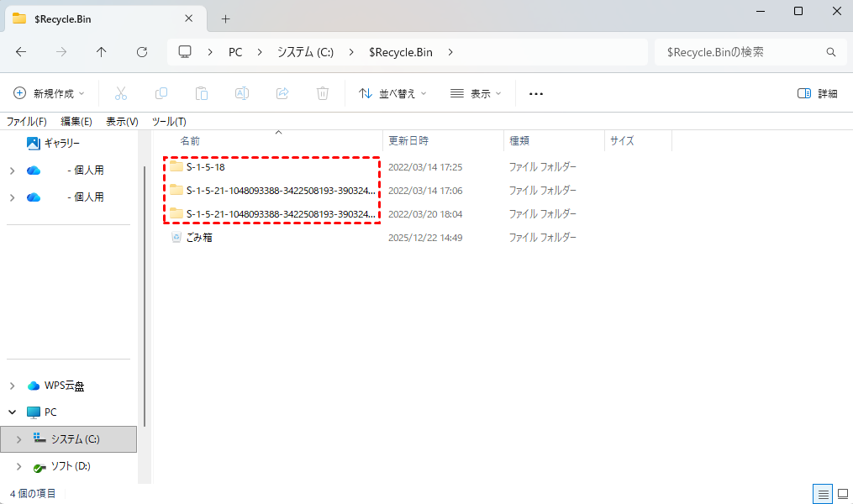Refresh the current folder view
The height and width of the screenshot is (504, 853).
(142, 52)
